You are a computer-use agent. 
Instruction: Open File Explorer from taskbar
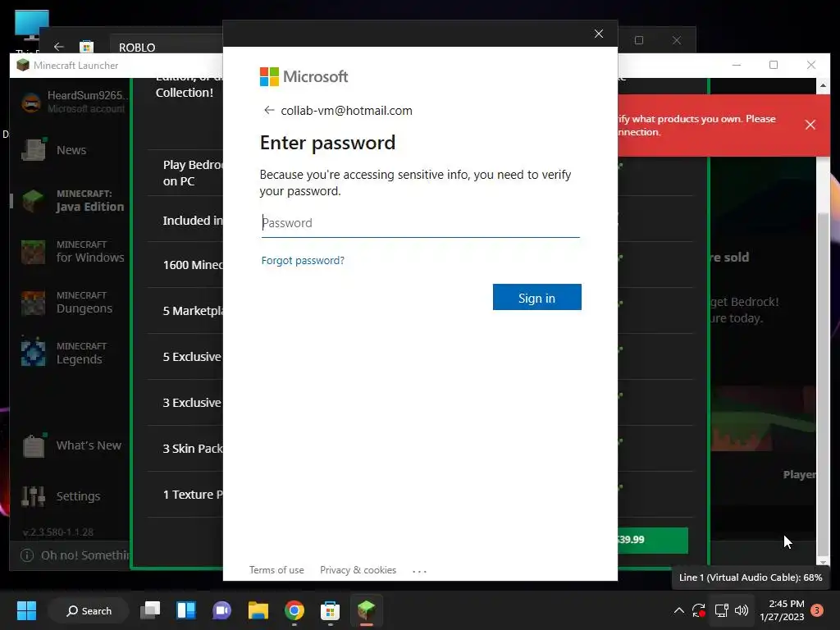[258, 610]
